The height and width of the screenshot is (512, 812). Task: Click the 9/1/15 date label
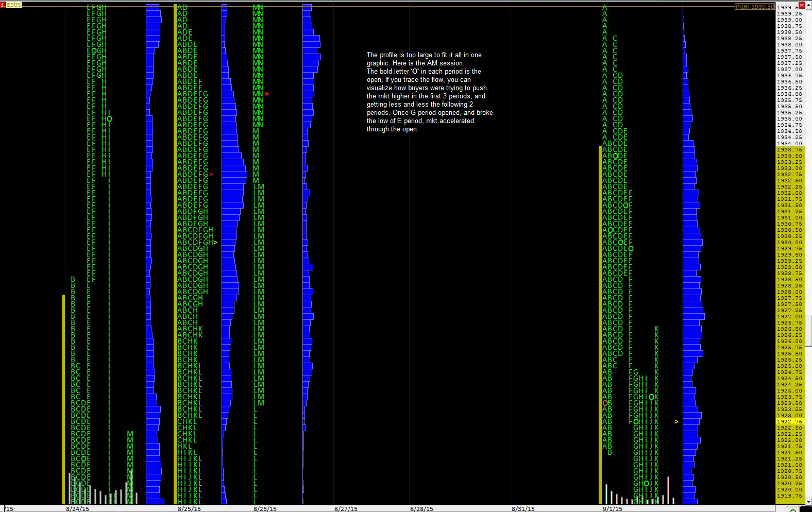[613, 509]
